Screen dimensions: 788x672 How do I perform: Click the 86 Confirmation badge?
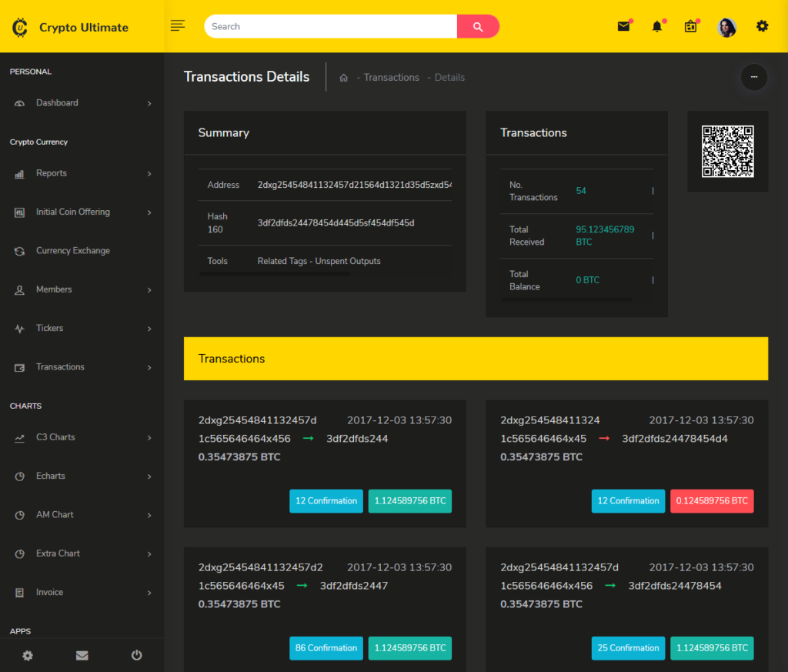tap(326, 648)
